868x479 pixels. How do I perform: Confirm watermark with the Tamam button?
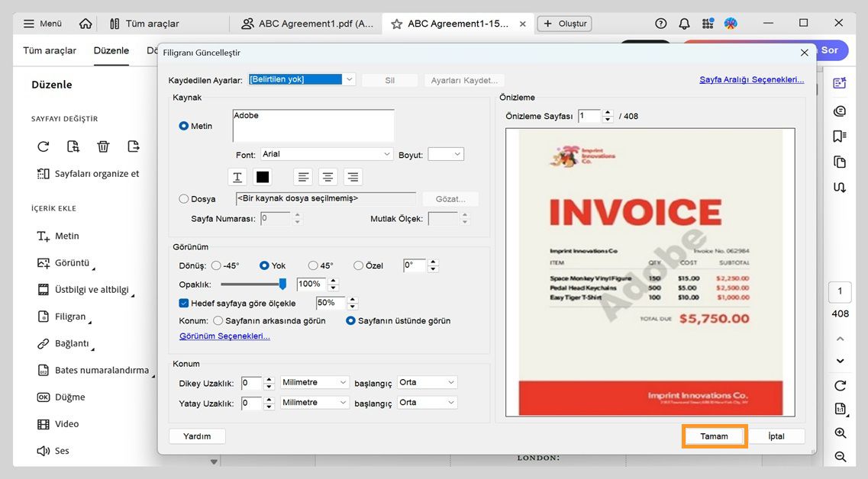pyautogui.click(x=714, y=436)
